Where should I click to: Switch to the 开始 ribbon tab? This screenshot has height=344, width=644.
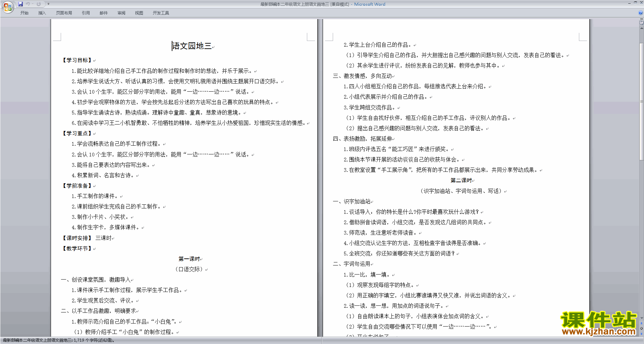pos(24,13)
